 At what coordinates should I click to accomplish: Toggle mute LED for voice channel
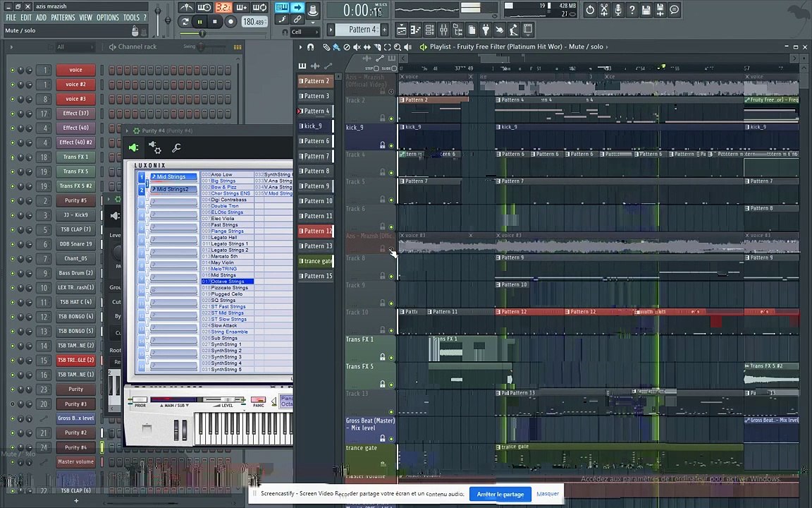12,70
